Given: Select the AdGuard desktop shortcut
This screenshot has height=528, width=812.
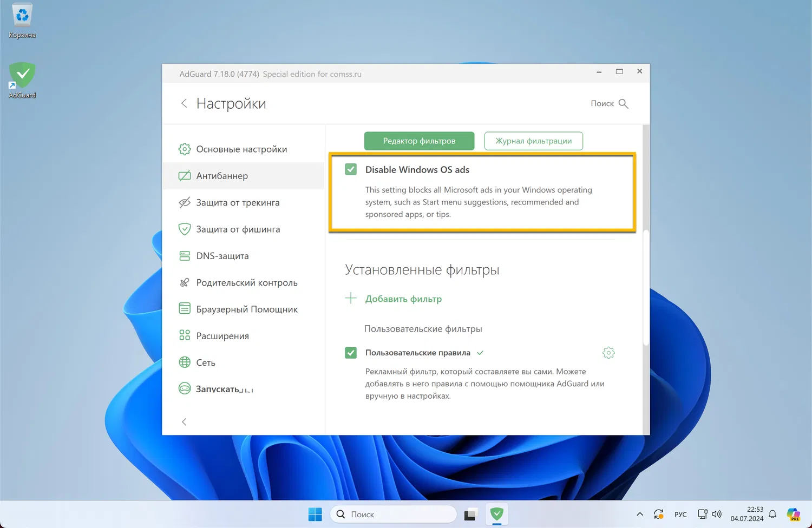Looking at the screenshot, I should point(22,80).
